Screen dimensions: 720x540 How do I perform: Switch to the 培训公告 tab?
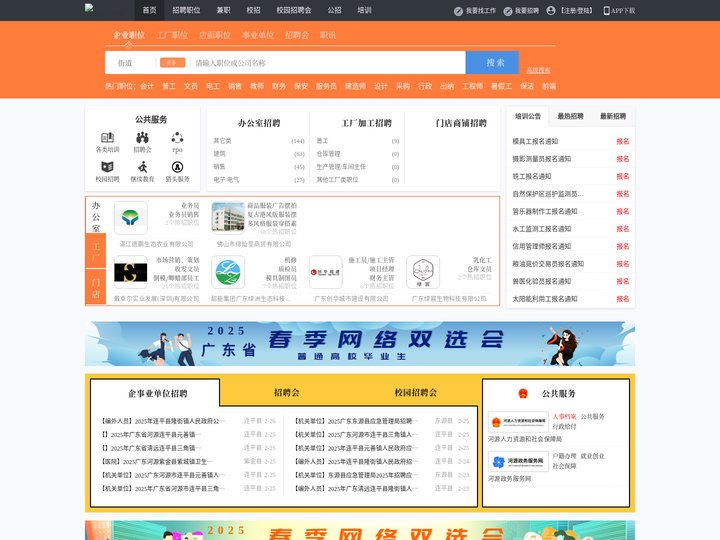(x=528, y=116)
